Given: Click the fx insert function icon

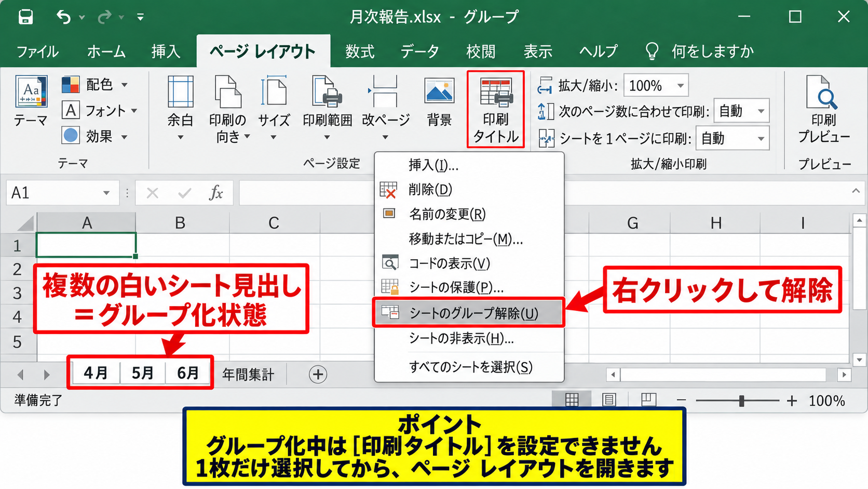Looking at the screenshot, I should point(216,193).
